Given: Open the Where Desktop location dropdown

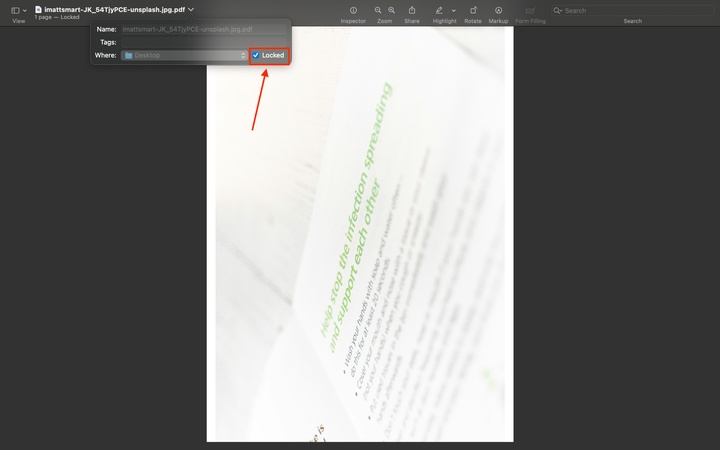Looking at the screenshot, I should point(185,55).
